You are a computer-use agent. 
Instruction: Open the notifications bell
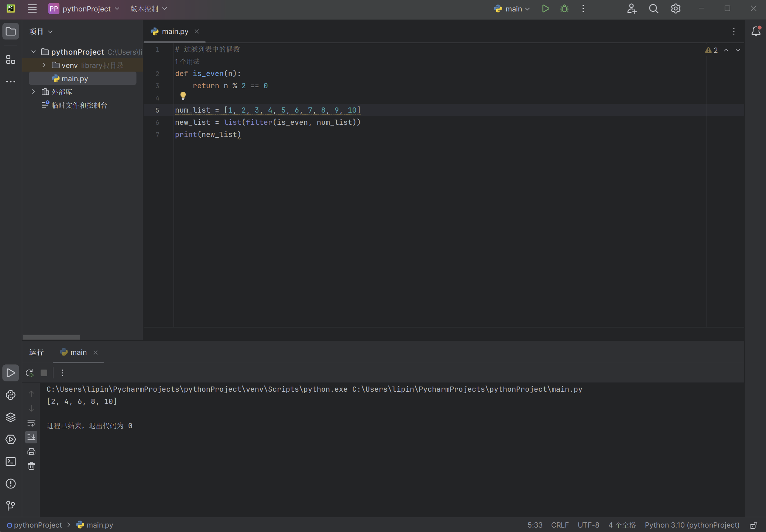pyautogui.click(x=756, y=31)
